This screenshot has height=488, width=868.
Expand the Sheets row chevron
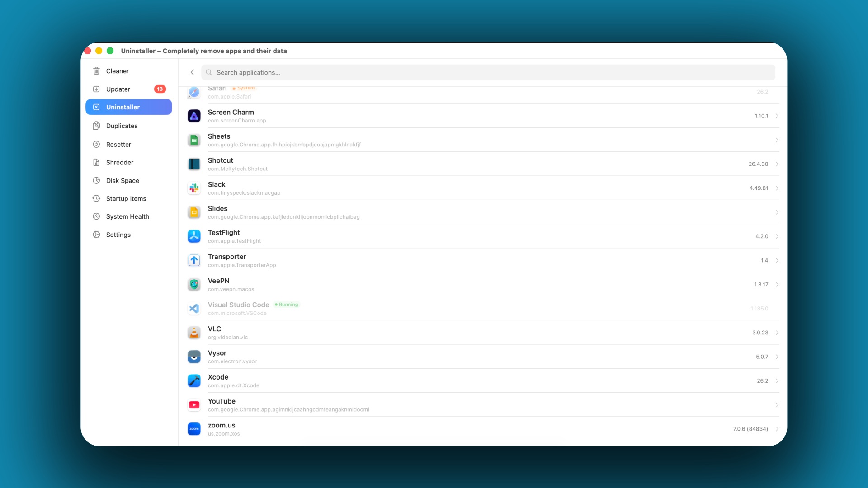point(777,140)
